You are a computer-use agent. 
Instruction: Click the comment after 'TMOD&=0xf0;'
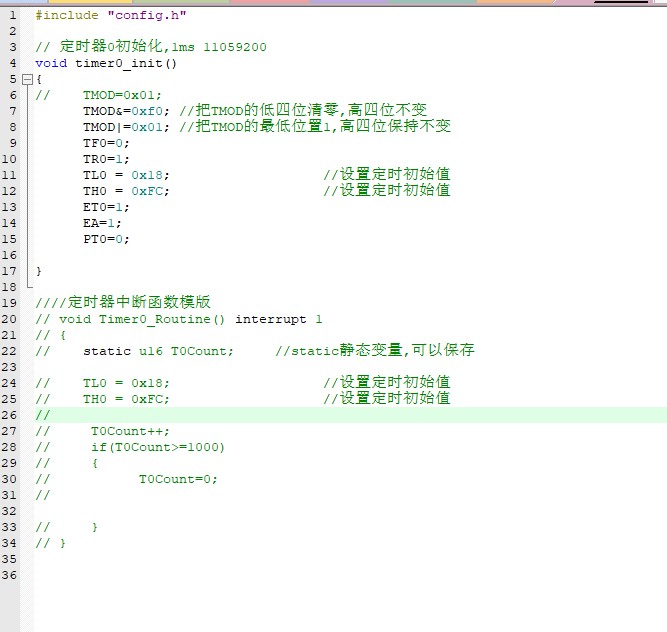click(x=303, y=111)
